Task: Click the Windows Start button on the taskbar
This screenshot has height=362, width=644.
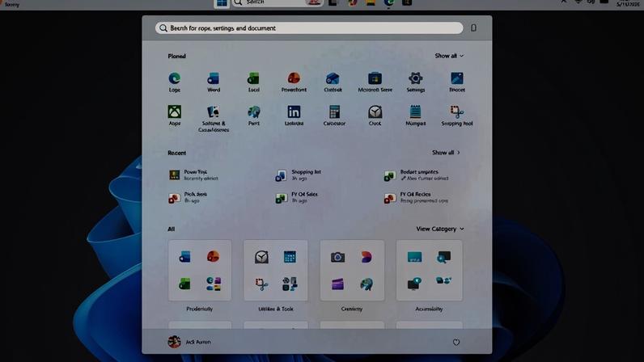Action: pos(222,3)
